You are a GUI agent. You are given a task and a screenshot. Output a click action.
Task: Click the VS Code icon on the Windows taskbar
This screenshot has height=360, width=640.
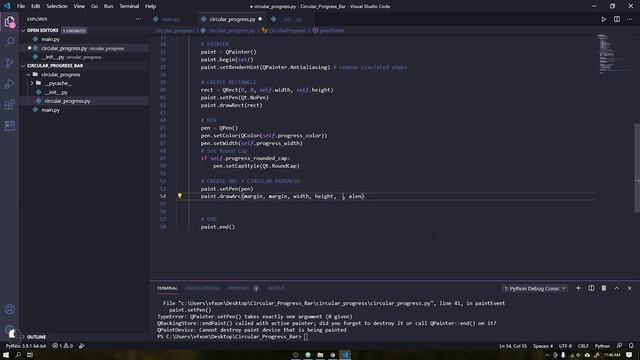coord(345,355)
